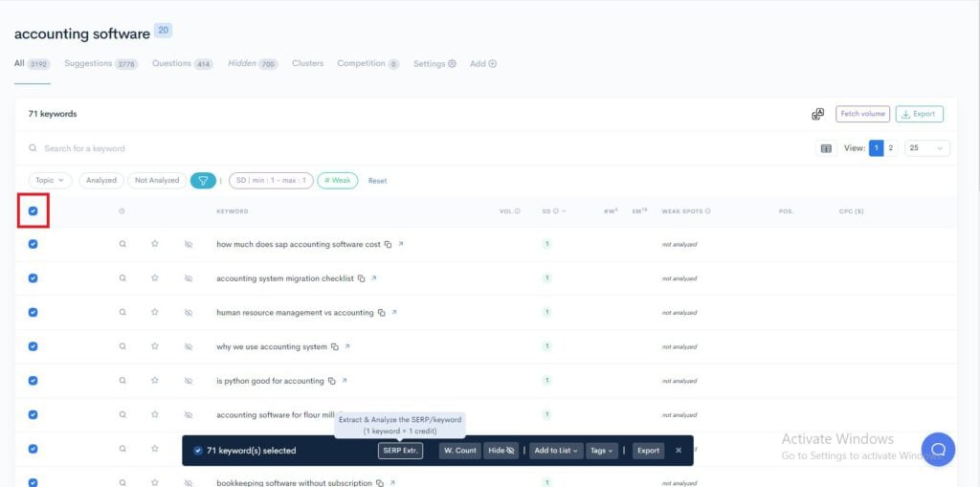Click the Add tab with plus icon
Screen dimensions: 980x487
[483, 64]
